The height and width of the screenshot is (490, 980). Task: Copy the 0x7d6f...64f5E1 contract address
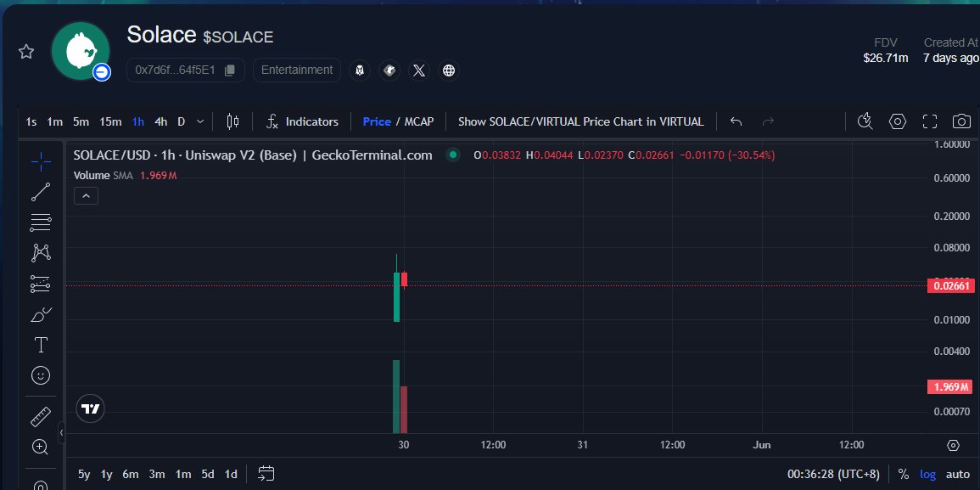point(229,70)
